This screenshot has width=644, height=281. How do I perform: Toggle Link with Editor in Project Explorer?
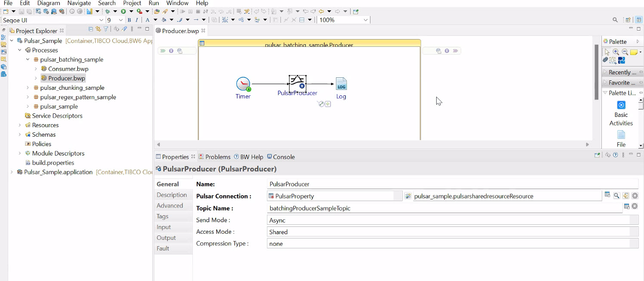pos(98,29)
